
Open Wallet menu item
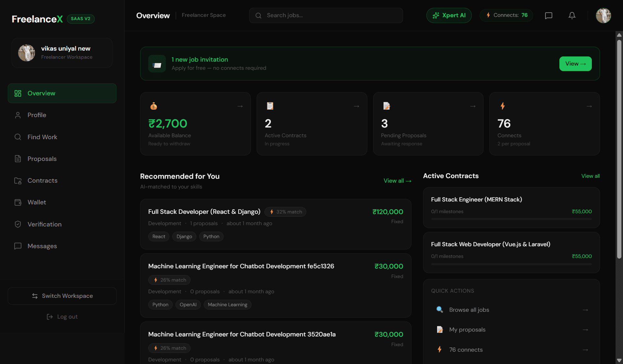pyautogui.click(x=62, y=202)
